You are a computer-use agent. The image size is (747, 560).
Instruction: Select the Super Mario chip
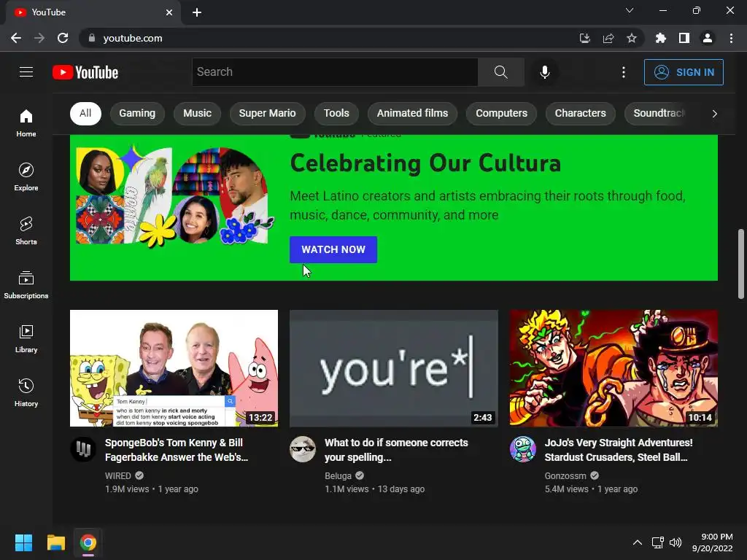[267, 113]
